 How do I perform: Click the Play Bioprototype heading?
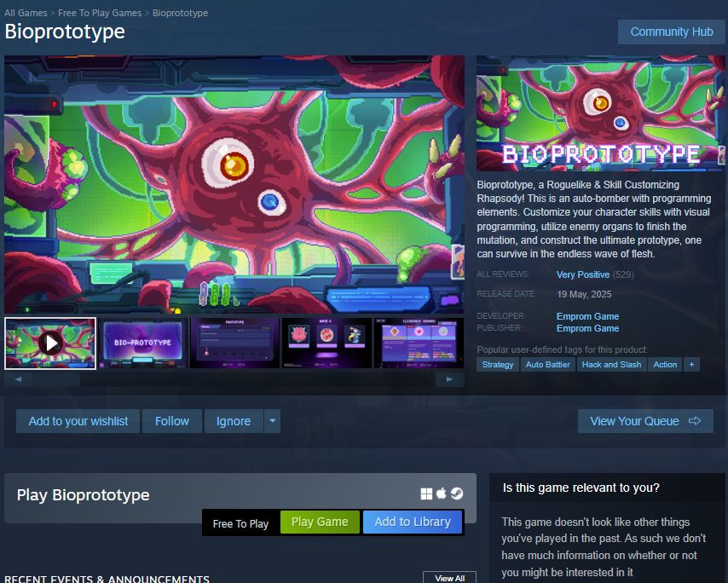(83, 495)
